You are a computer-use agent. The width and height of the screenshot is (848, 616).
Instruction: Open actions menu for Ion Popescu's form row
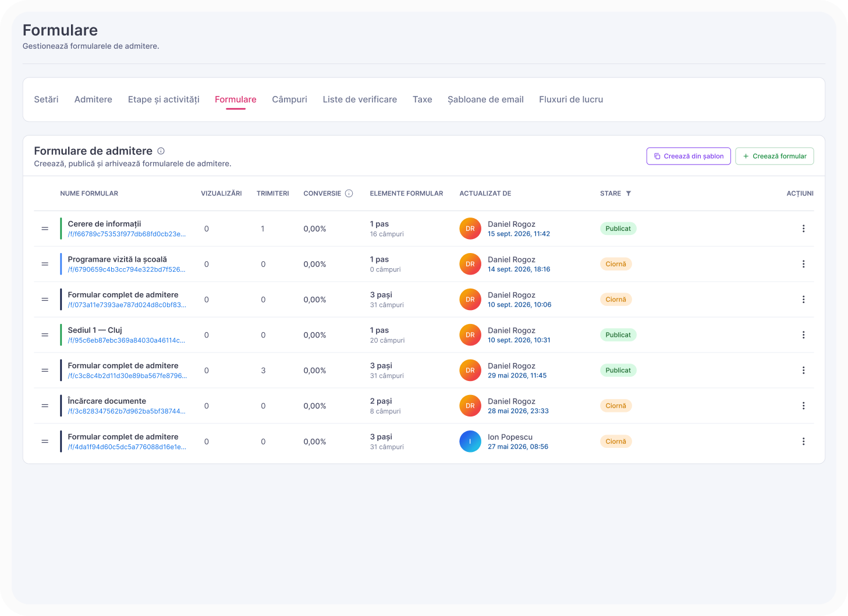coord(803,441)
